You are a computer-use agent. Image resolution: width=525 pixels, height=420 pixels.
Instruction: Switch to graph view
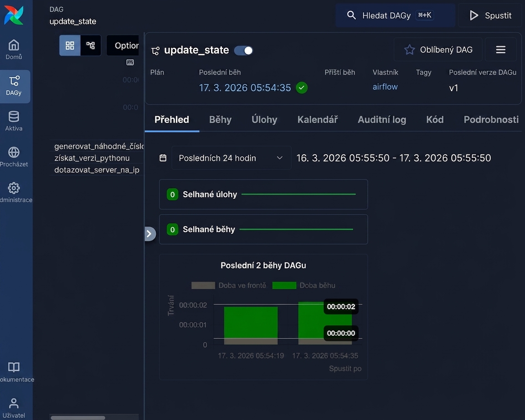click(x=91, y=46)
